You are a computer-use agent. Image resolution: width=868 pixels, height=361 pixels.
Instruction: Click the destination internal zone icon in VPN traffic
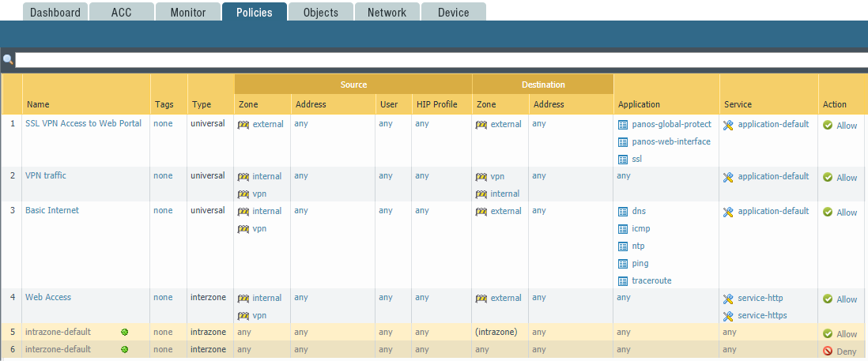click(481, 194)
